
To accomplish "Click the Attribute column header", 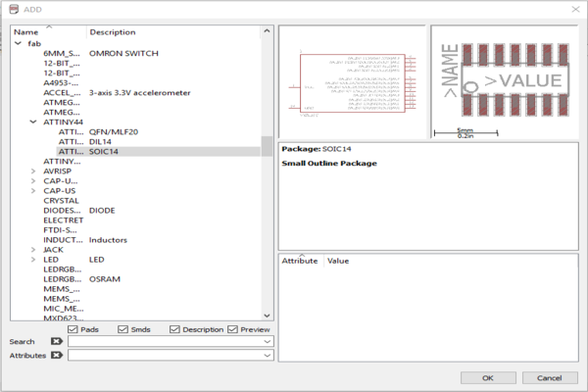I will pos(301,261).
